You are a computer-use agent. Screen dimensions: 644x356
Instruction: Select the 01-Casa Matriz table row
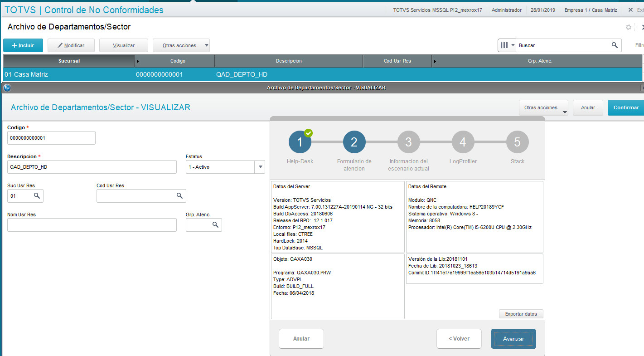coord(323,74)
